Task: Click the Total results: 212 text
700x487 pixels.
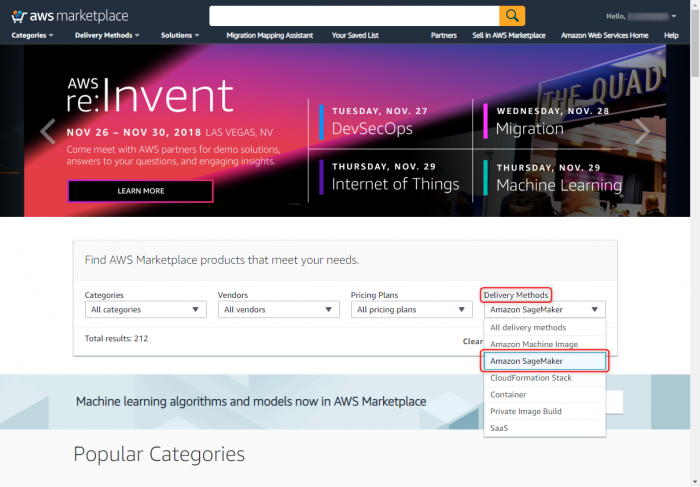Action: (x=116, y=338)
